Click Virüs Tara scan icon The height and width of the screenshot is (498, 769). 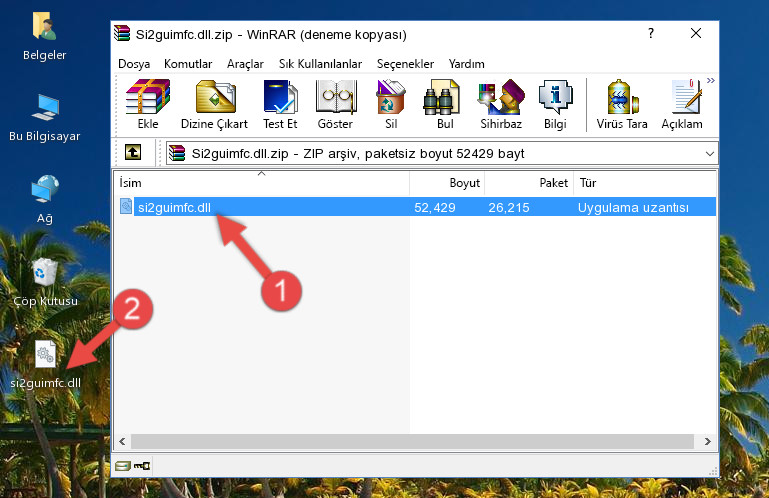[x=622, y=104]
